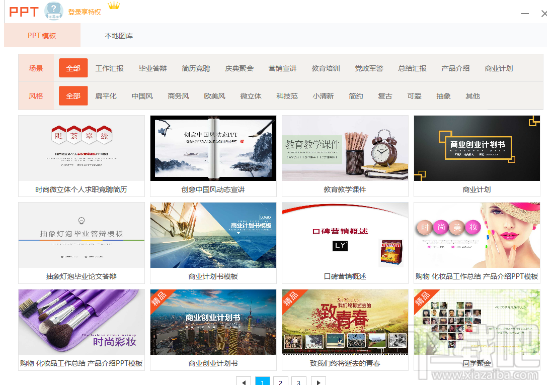Go to the previous page arrow
The image size is (547, 385).
click(243, 381)
